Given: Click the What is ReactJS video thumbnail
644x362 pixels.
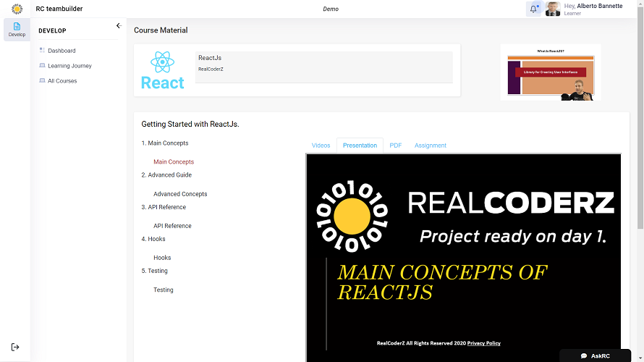Looking at the screenshot, I should pos(551,72).
